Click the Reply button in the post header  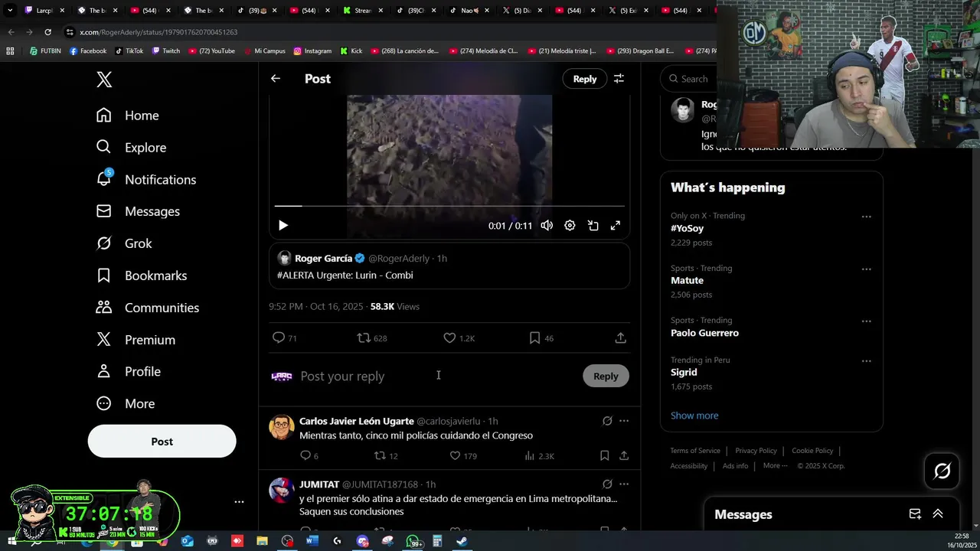click(x=585, y=79)
